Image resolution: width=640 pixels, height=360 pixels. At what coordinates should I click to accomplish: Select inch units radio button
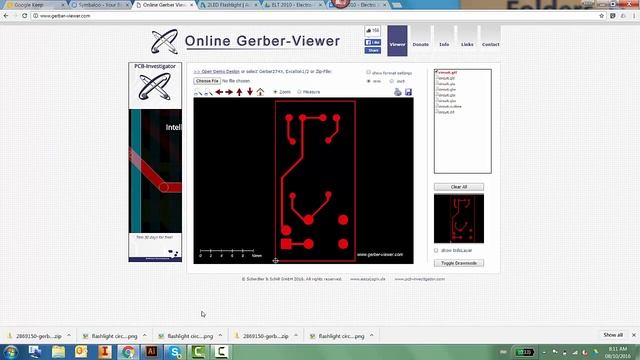(391, 81)
